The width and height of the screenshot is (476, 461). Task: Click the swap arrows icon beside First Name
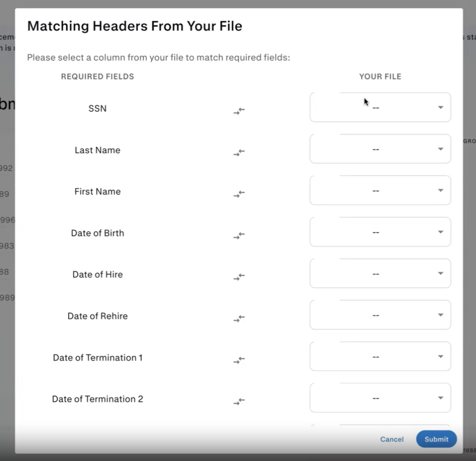[x=239, y=194]
